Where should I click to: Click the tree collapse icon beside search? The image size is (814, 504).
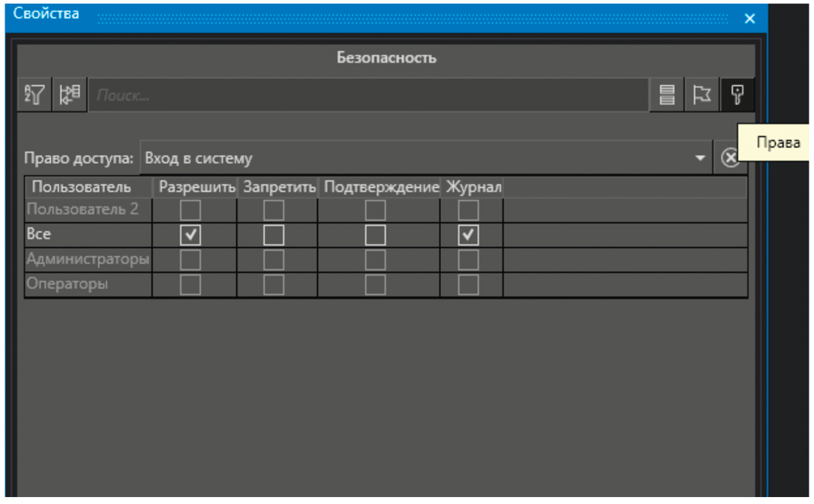pos(70,95)
